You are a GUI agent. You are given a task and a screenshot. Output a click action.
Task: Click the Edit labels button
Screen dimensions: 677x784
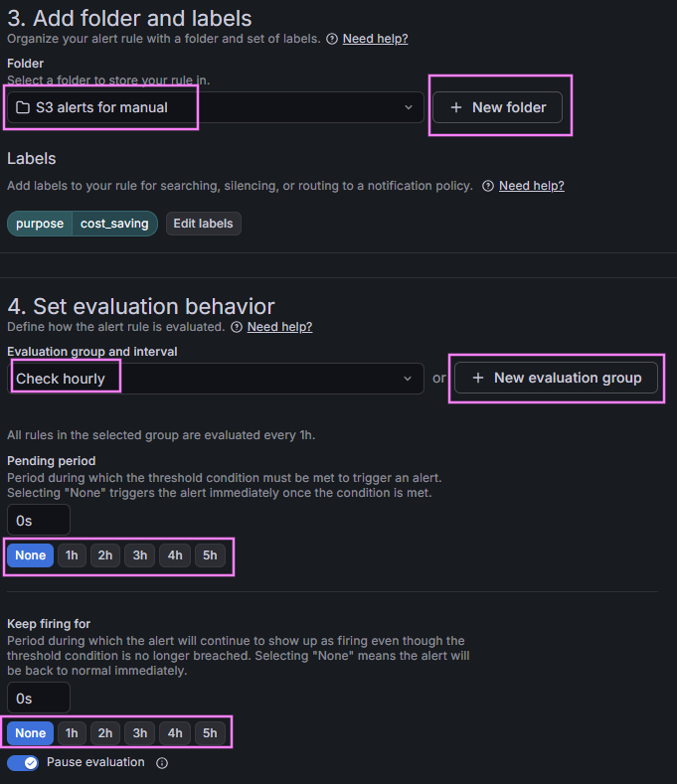click(203, 224)
